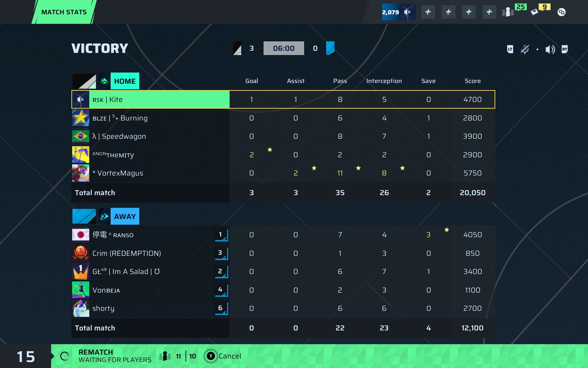Viewport: 588px width, 368px height.
Task: Select the VortexMagus player row name
Action: pos(118,173)
